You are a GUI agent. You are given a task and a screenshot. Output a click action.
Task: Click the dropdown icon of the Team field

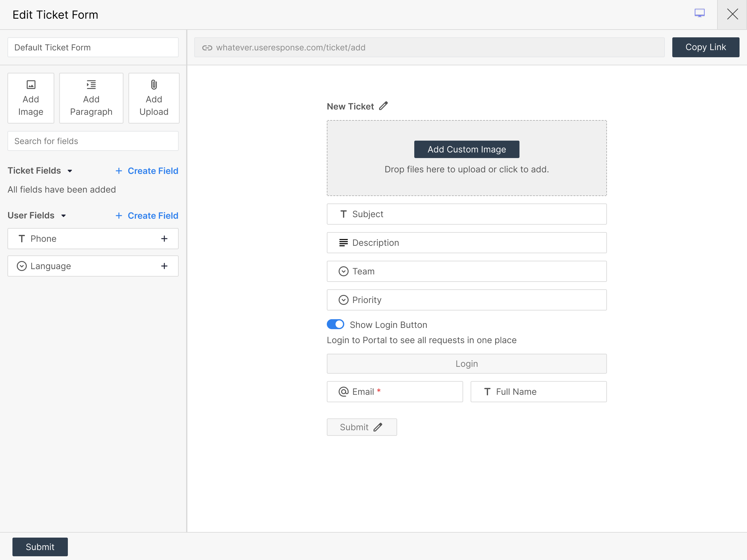pos(343,271)
